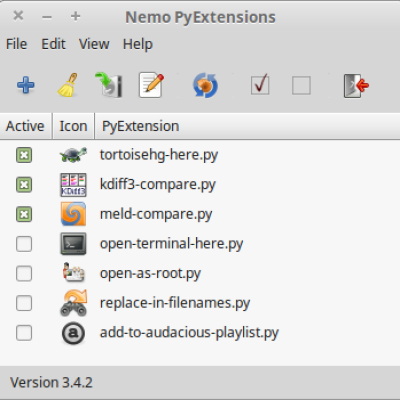The width and height of the screenshot is (400, 400).
Task: Enable the open-terminal-here.py checkbox
Action: pos(24,244)
